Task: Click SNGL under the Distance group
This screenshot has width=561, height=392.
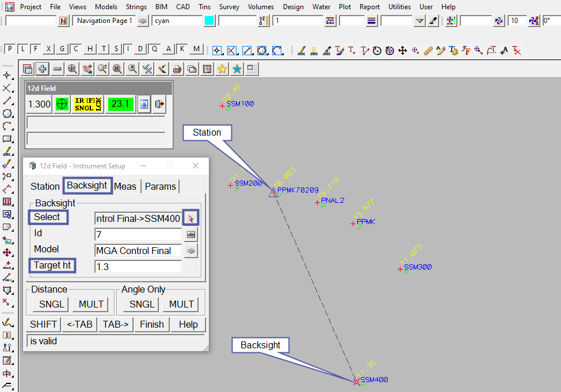Action: (x=52, y=304)
